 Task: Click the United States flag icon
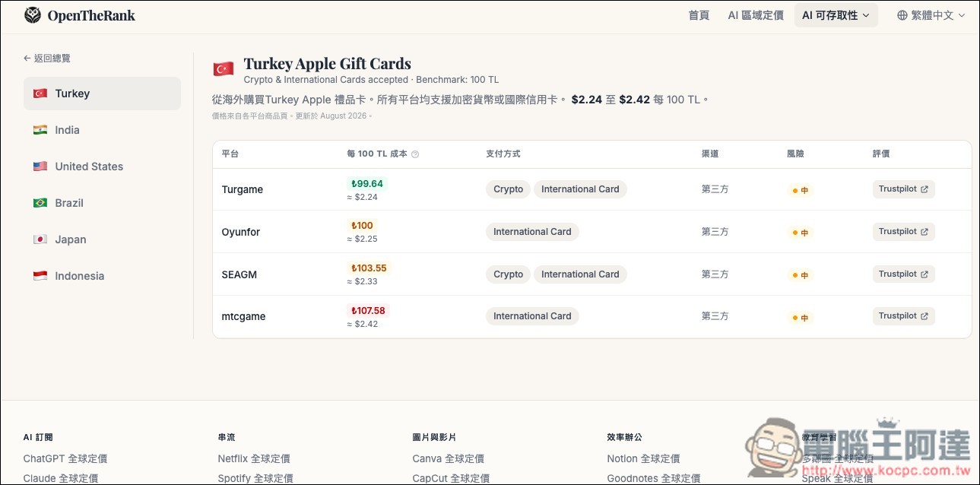tap(40, 166)
